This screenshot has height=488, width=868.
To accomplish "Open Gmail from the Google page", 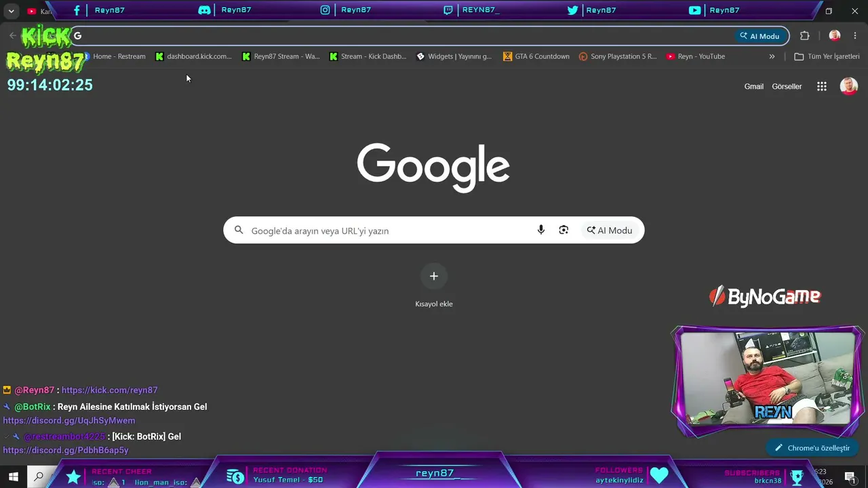I will point(754,87).
